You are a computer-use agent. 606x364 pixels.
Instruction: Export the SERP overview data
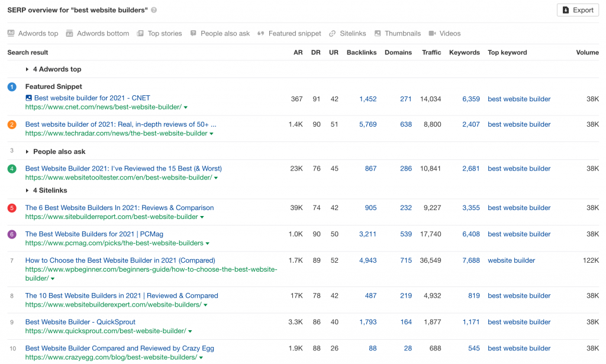click(578, 10)
